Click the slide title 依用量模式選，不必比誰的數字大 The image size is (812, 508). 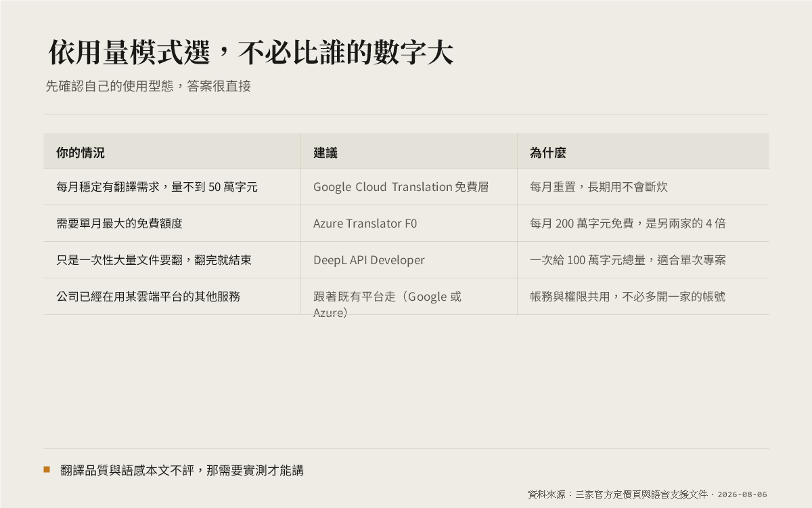pos(250,52)
